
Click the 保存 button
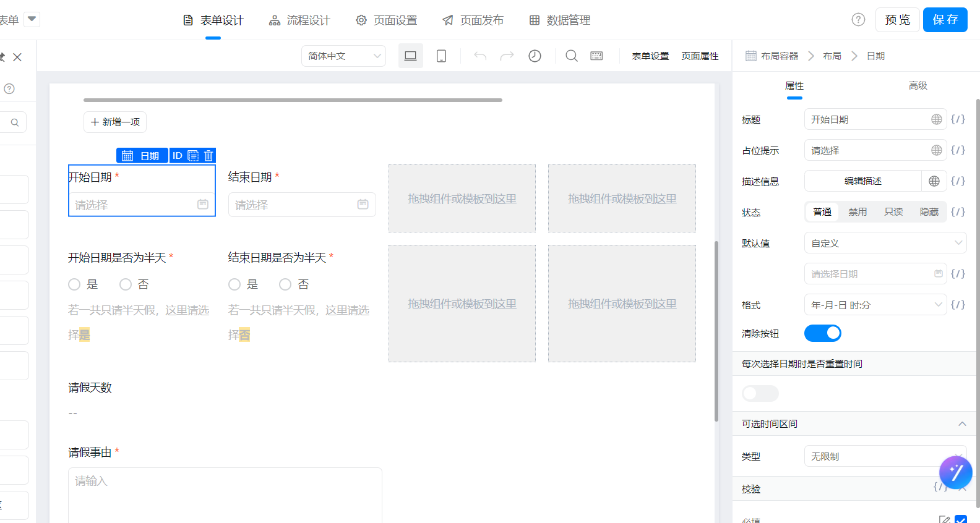click(x=945, y=20)
